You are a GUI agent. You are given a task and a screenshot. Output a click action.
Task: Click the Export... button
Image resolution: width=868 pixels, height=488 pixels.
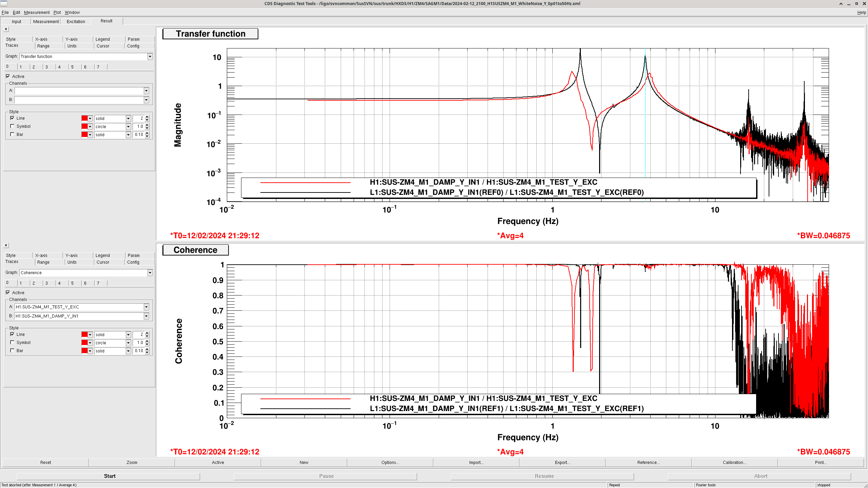click(562, 463)
